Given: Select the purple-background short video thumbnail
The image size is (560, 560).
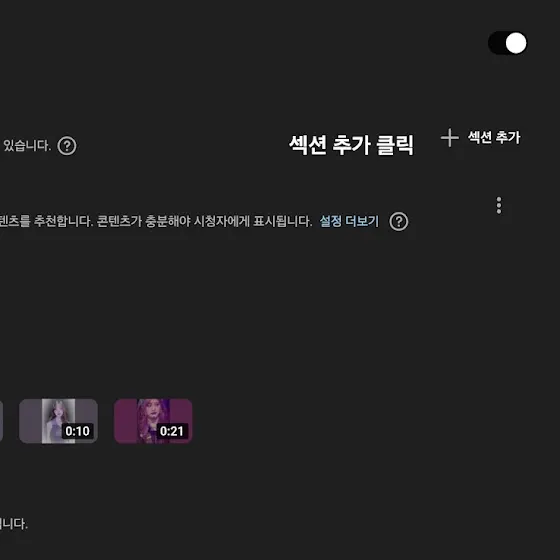Looking at the screenshot, I should [x=153, y=421].
